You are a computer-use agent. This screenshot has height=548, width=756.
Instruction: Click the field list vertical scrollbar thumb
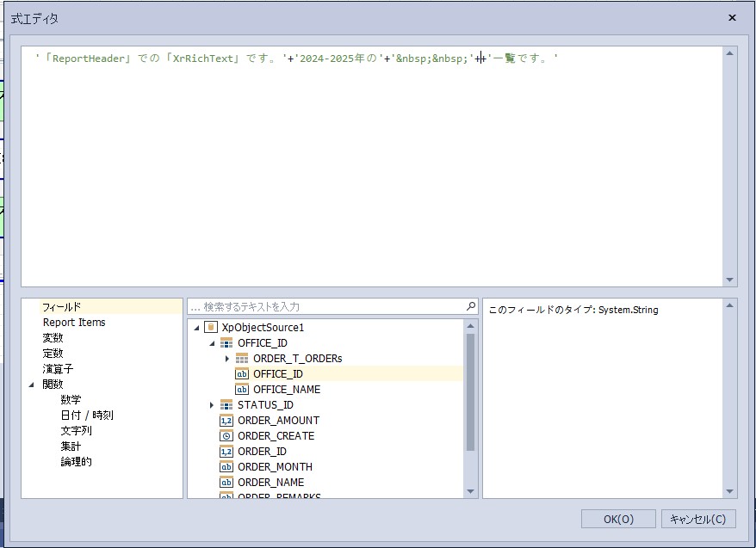pyautogui.click(x=470, y=391)
